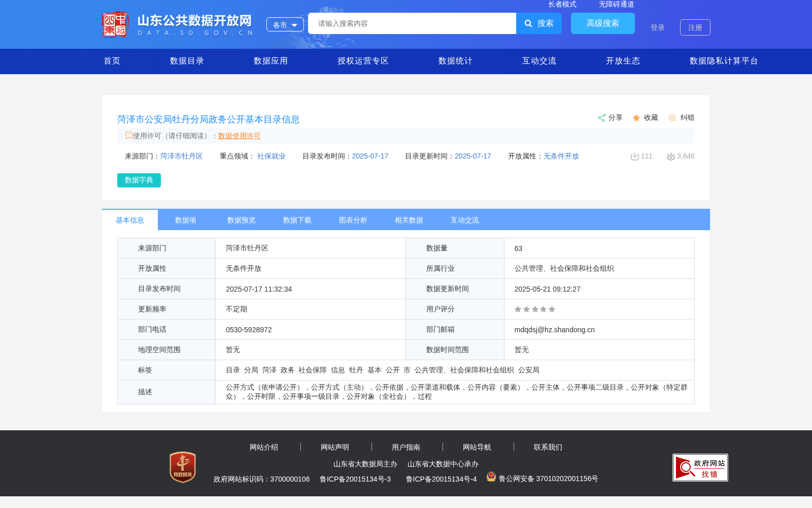The width and height of the screenshot is (812, 508).
Task: Open 授权运营专区 menu item
Action: (363, 61)
